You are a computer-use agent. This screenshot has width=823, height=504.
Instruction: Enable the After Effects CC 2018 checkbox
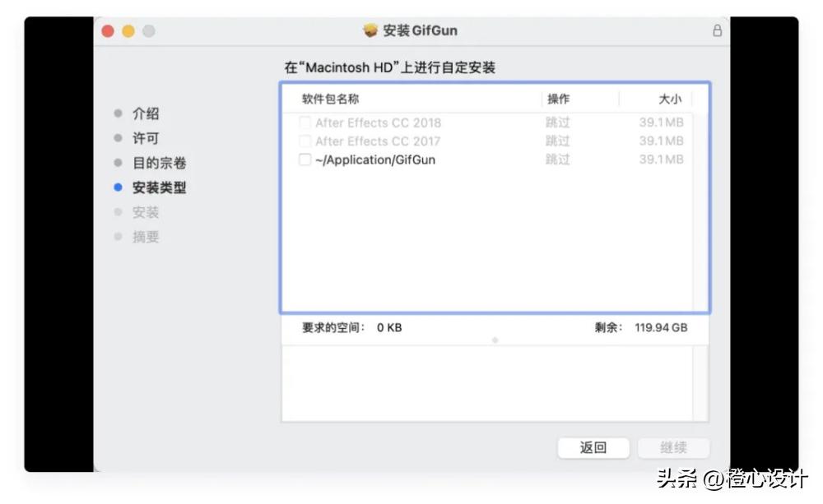(x=305, y=123)
